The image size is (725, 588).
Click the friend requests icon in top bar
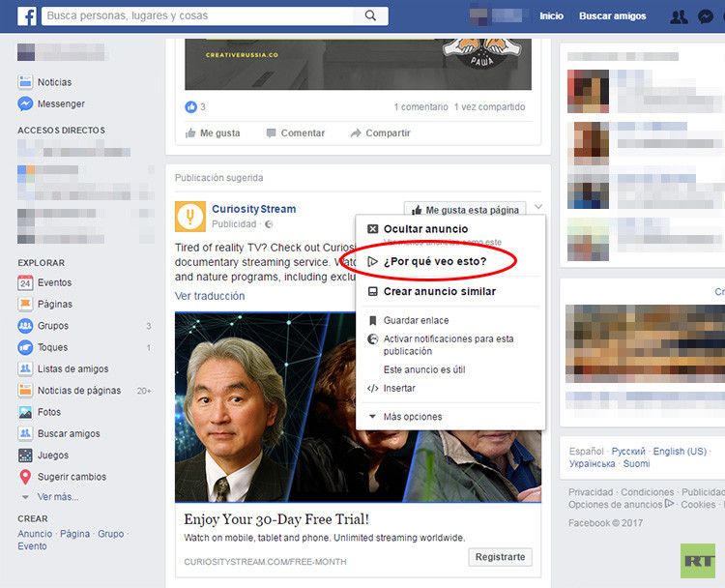[679, 16]
